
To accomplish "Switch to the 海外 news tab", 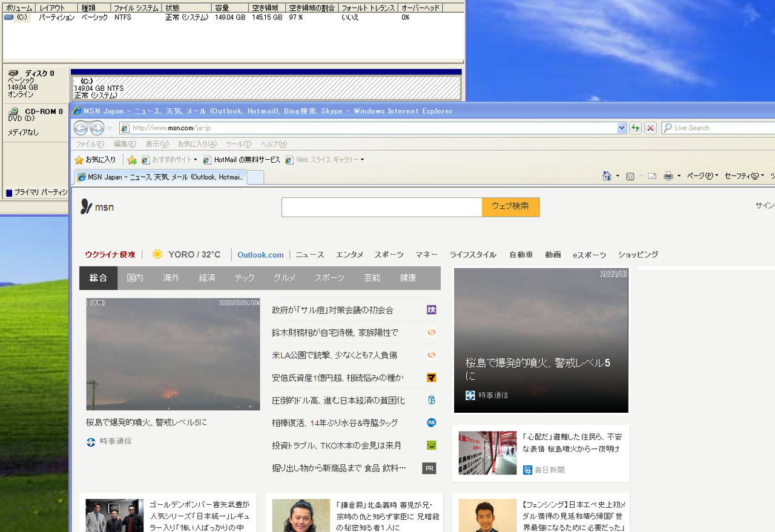I will [171, 278].
